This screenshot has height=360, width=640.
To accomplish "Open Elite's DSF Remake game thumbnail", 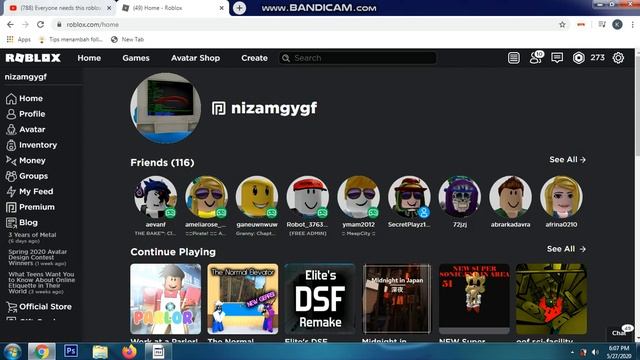I will 320,299.
